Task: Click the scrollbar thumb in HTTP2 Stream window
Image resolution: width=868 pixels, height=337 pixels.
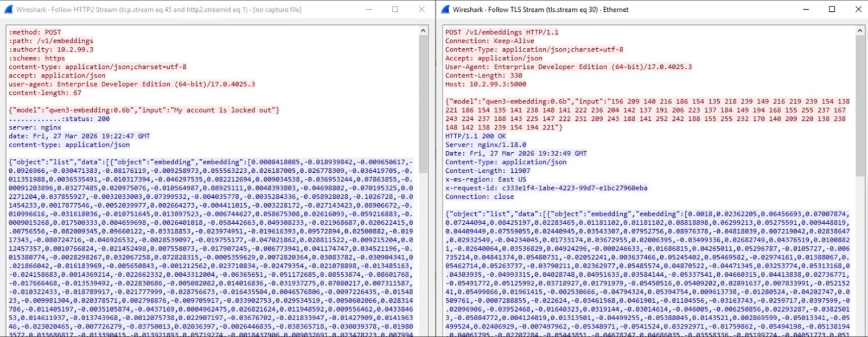Action: coord(423,104)
